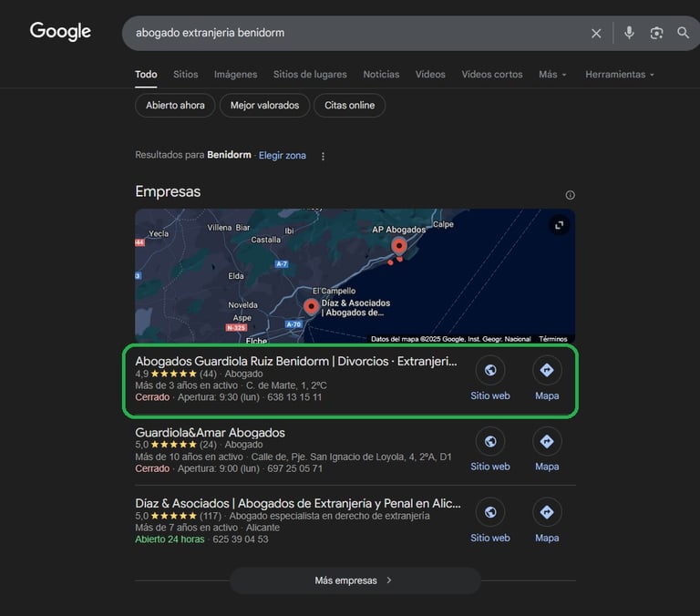This screenshot has width=700, height=616.
Task: Click the '(117)' reviews count
Action: (x=211, y=516)
